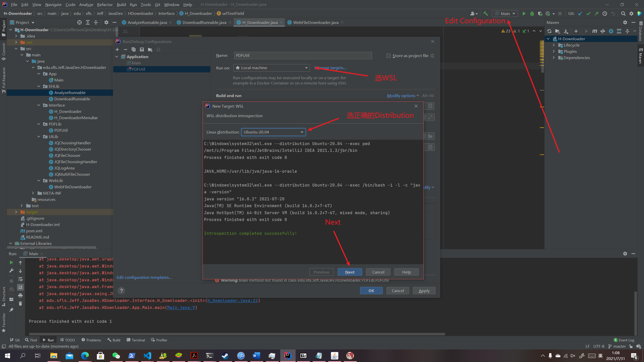
Task: Click the Git update project arrow icon
Action: [x=580, y=14]
